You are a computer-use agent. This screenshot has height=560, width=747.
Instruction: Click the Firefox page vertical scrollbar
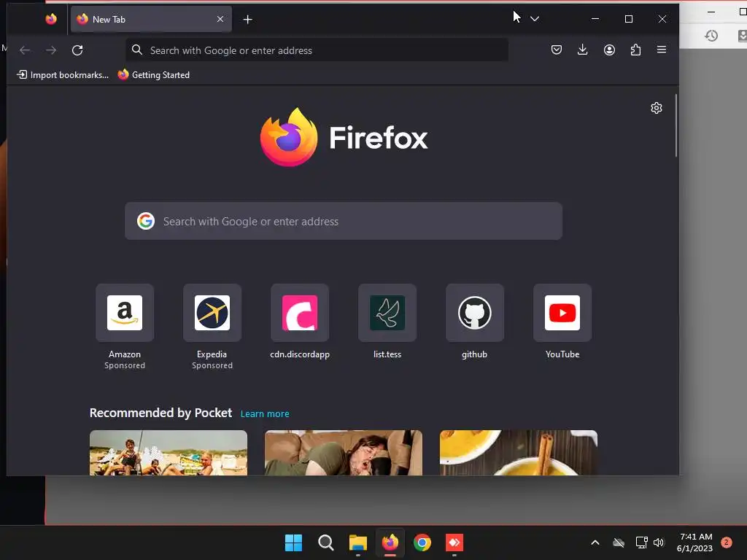pyautogui.click(x=676, y=125)
